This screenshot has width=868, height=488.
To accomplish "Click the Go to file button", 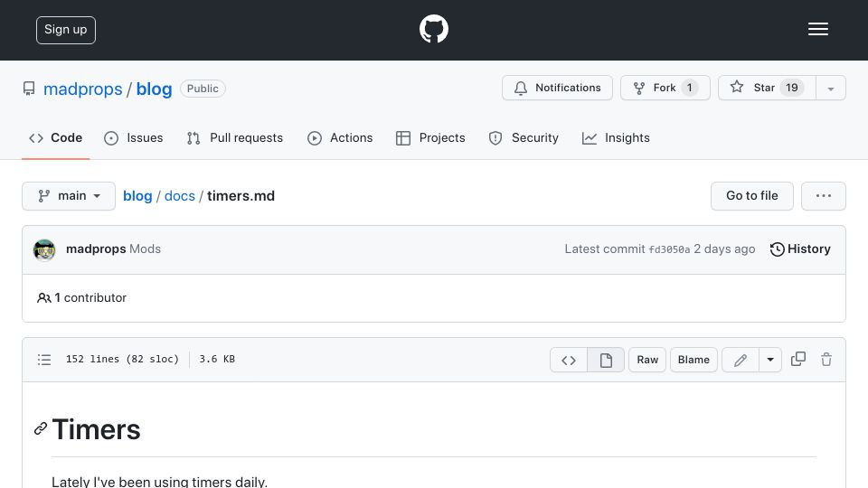I will click(x=751, y=196).
